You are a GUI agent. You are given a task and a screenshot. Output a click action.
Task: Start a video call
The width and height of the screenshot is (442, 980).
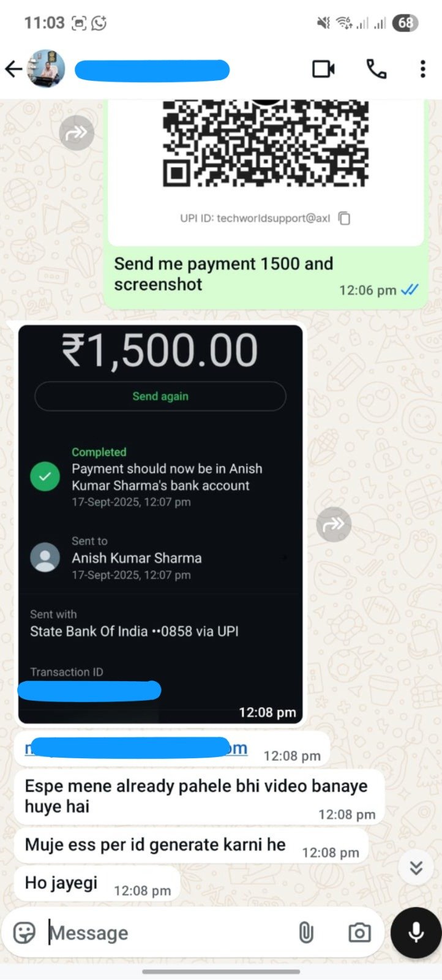[323, 69]
